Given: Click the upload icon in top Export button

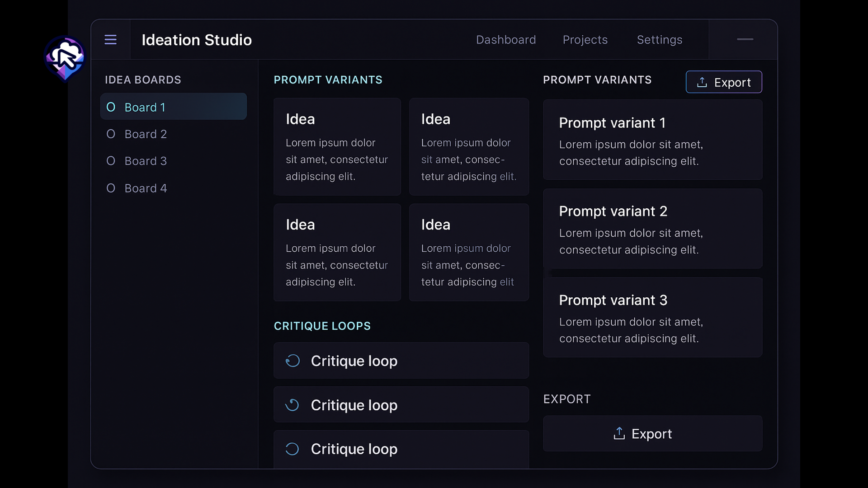Looking at the screenshot, I should [702, 82].
